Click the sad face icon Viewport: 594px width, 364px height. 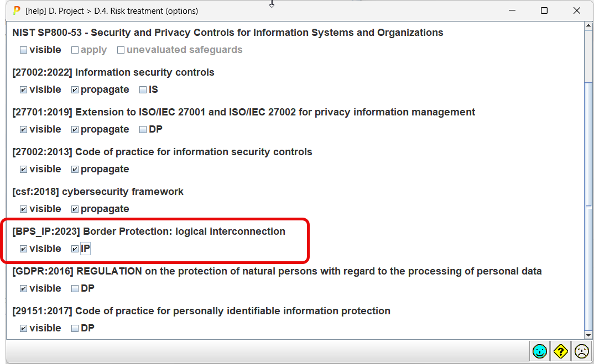coord(581,351)
